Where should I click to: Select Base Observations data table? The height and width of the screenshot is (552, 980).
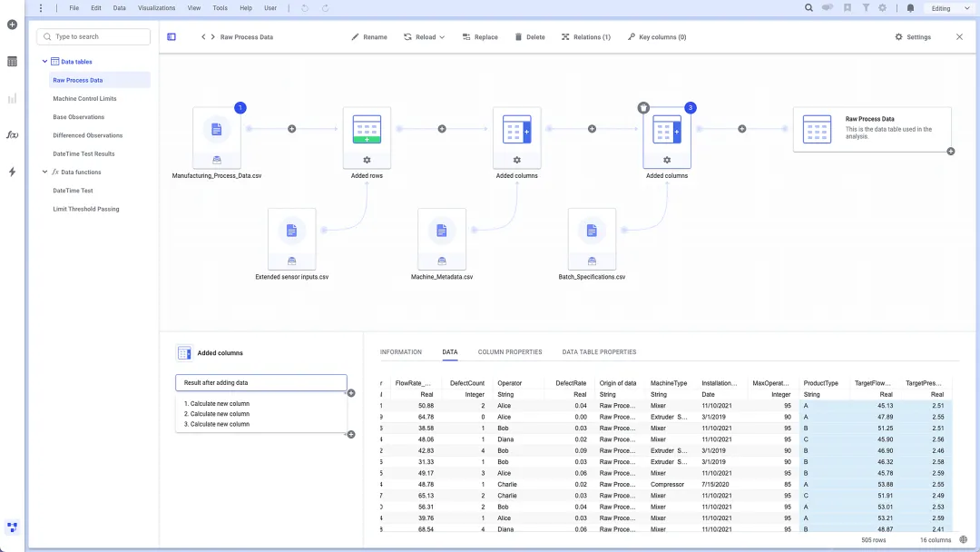click(x=78, y=117)
